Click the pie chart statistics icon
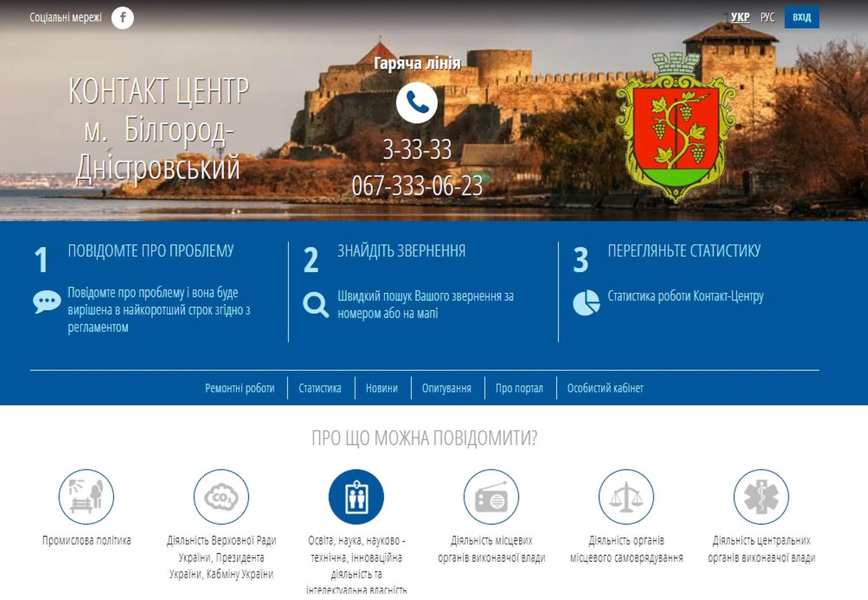Image resolution: width=868 pixels, height=600 pixels. click(x=586, y=303)
